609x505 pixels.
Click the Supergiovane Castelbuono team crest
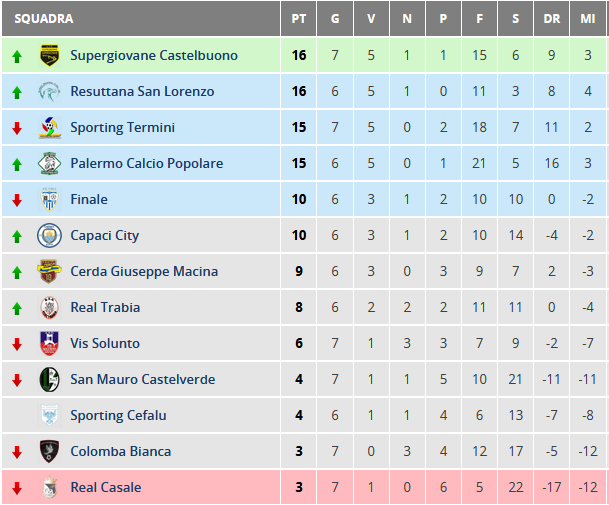50,55
